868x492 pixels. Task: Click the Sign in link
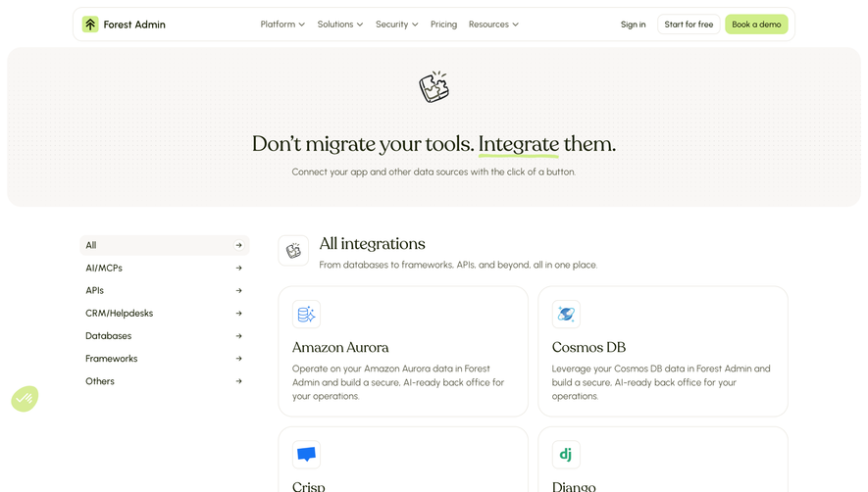633,25
